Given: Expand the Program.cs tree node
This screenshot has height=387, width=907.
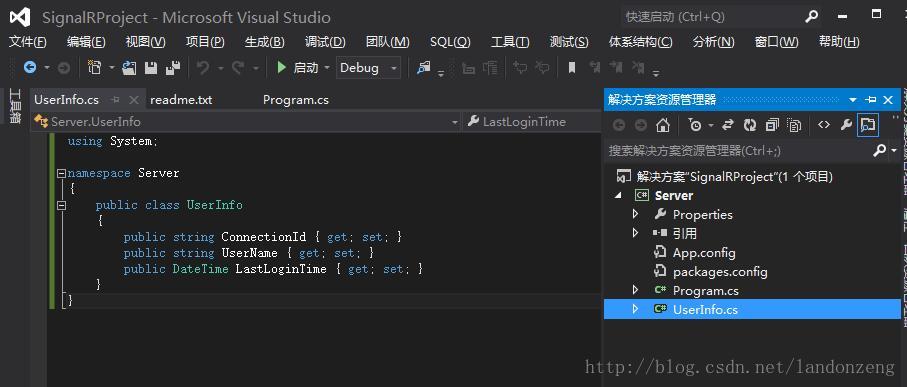Looking at the screenshot, I should tap(636, 290).
